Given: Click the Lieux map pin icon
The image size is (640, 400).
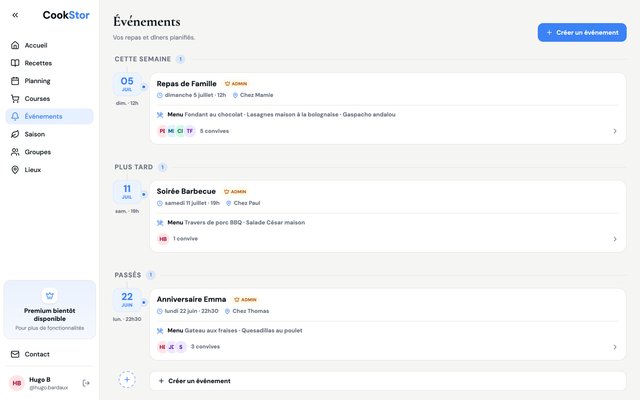Looking at the screenshot, I should [15, 169].
